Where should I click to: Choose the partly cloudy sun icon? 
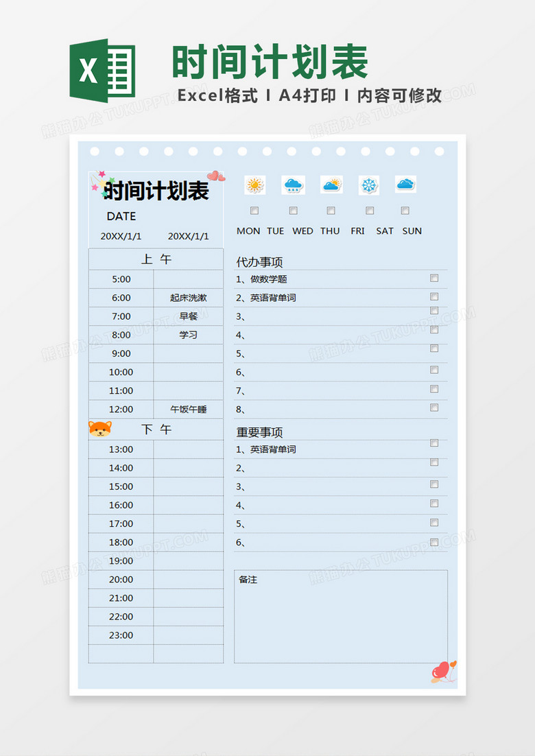click(x=331, y=185)
